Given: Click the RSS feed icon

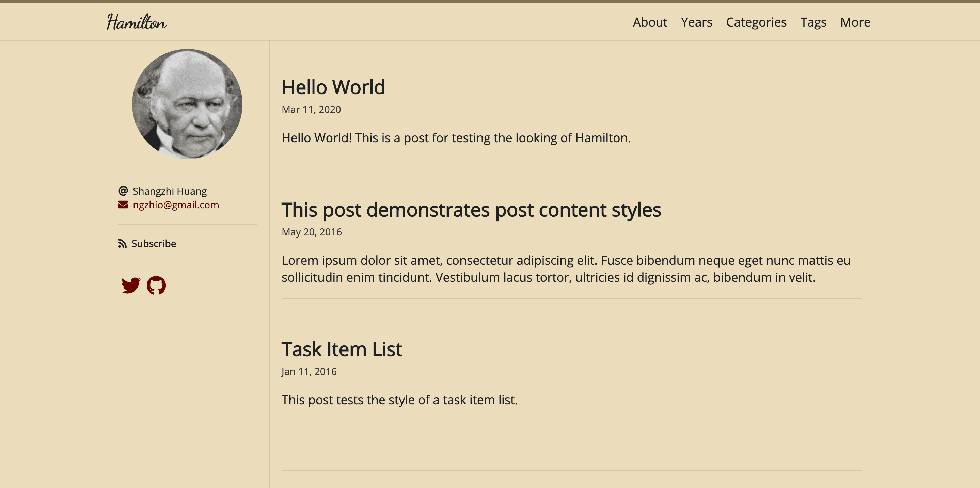Looking at the screenshot, I should (x=122, y=244).
